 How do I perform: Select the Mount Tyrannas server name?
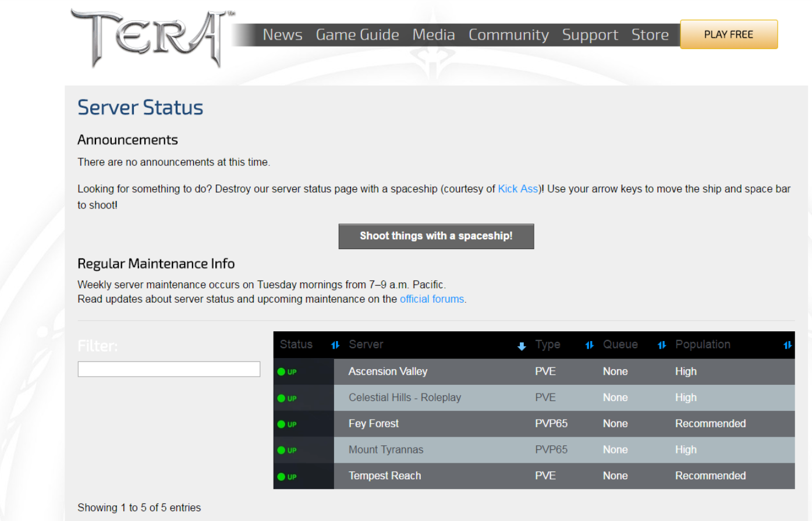tap(386, 449)
